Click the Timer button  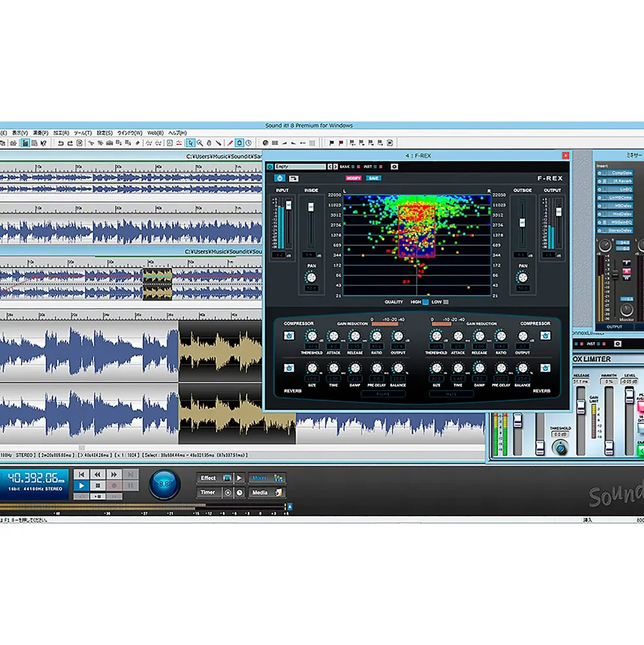click(209, 492)
